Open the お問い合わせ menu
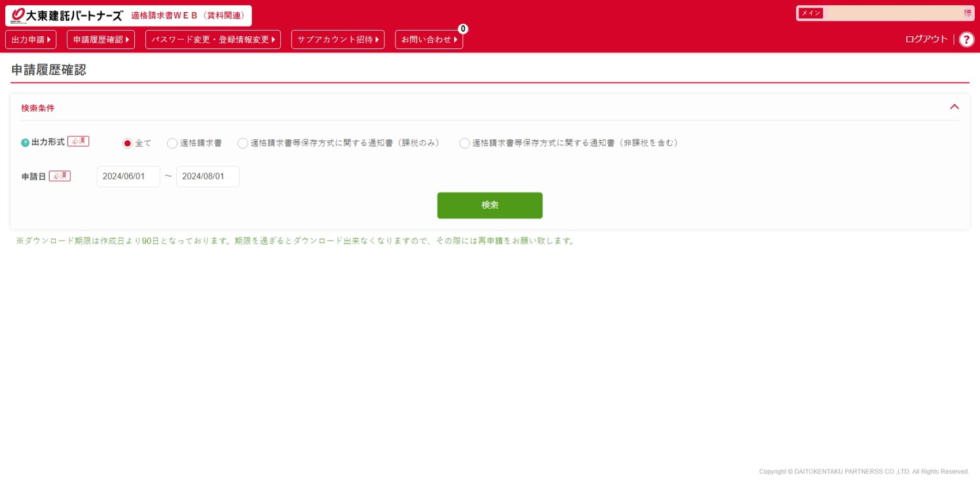 (x=429, y=40)
